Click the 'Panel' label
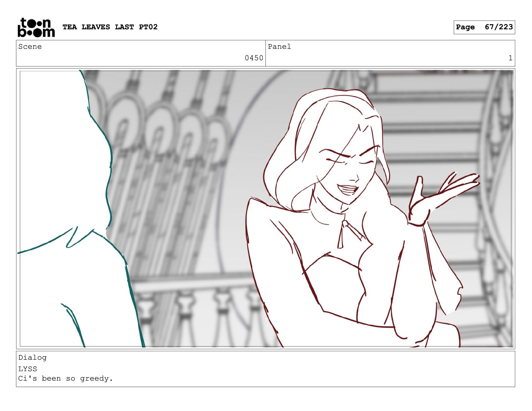This screenshot has height=411, width=532. pos(279,47)
